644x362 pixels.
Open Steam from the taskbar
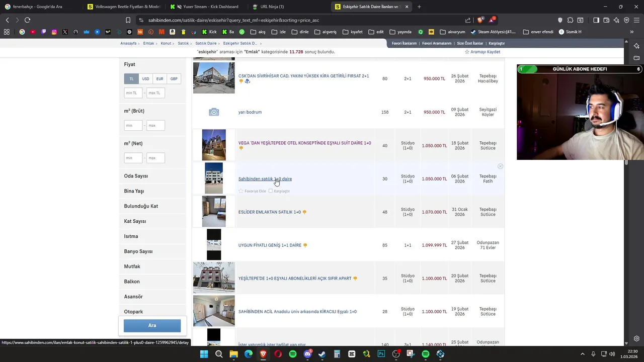322,354
